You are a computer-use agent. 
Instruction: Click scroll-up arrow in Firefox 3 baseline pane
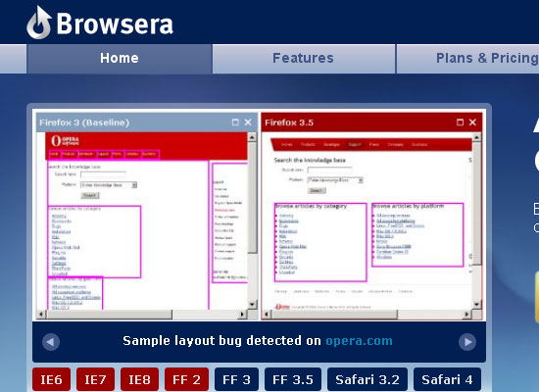tap(252, 137)
